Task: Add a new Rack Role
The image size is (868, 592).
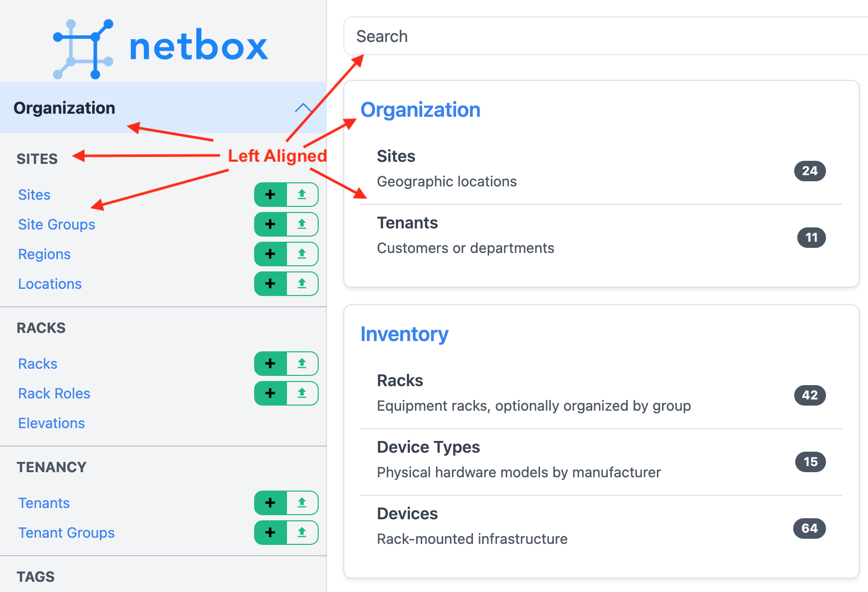Action: [271, 393]
